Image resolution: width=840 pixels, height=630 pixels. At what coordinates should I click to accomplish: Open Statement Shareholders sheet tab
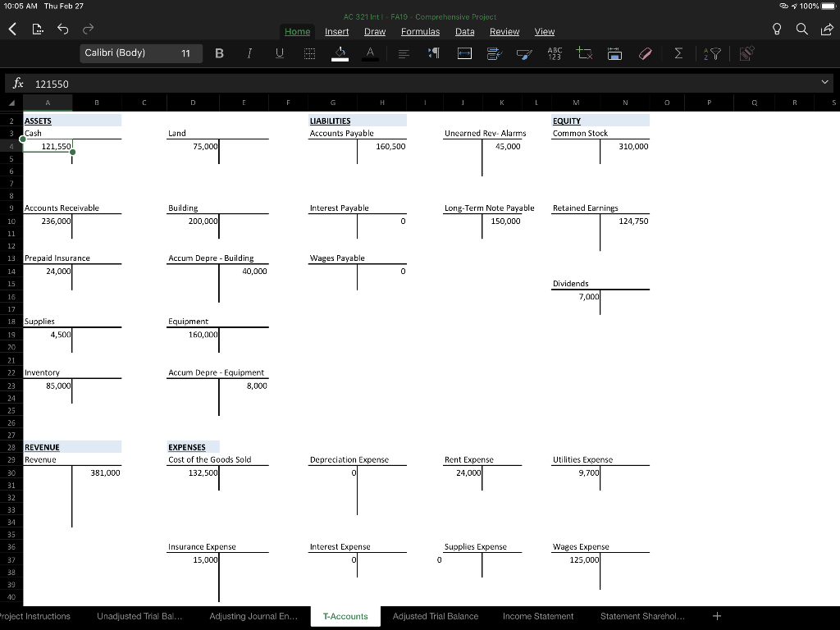[642, 616]
